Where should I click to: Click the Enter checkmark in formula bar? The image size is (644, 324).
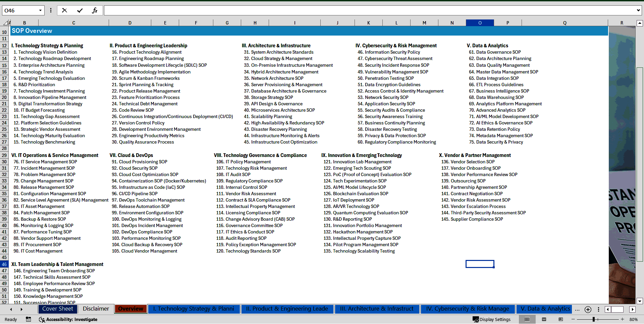click(x=80, y=10)
